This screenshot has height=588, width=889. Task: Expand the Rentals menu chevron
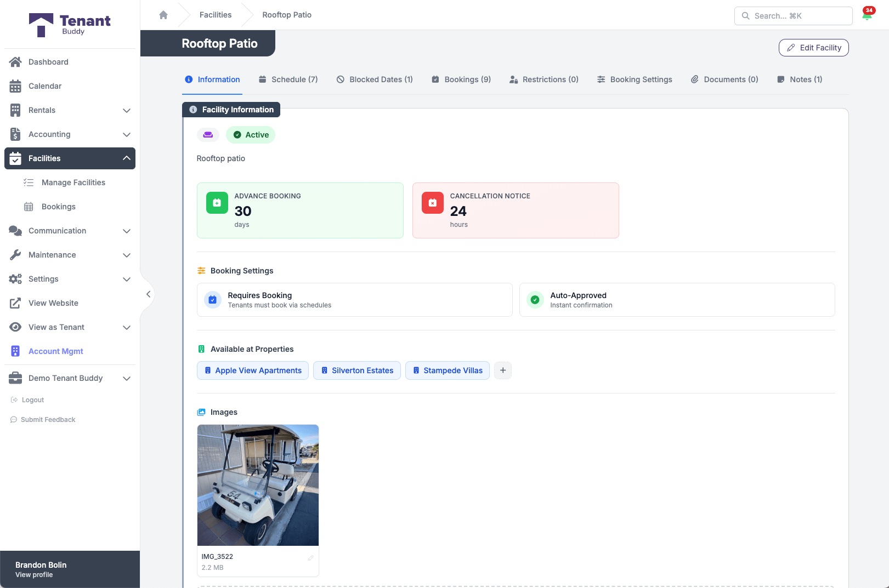[x=127, y=110]
